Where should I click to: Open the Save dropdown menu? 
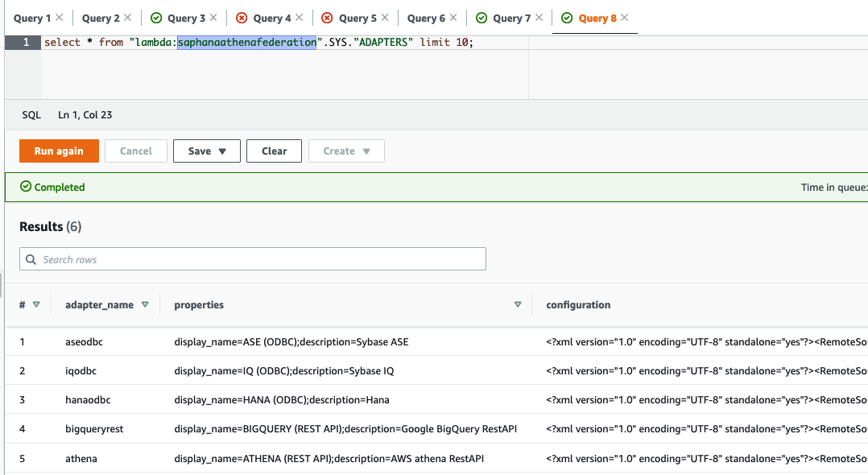point(206,151)
